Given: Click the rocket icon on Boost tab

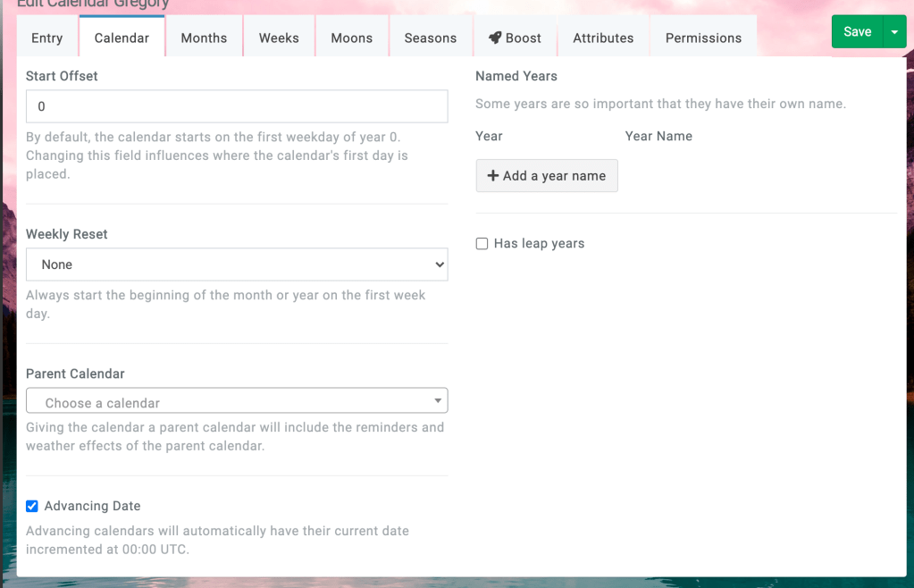Looking at the screenshot, I should click(x=494, y=38).
